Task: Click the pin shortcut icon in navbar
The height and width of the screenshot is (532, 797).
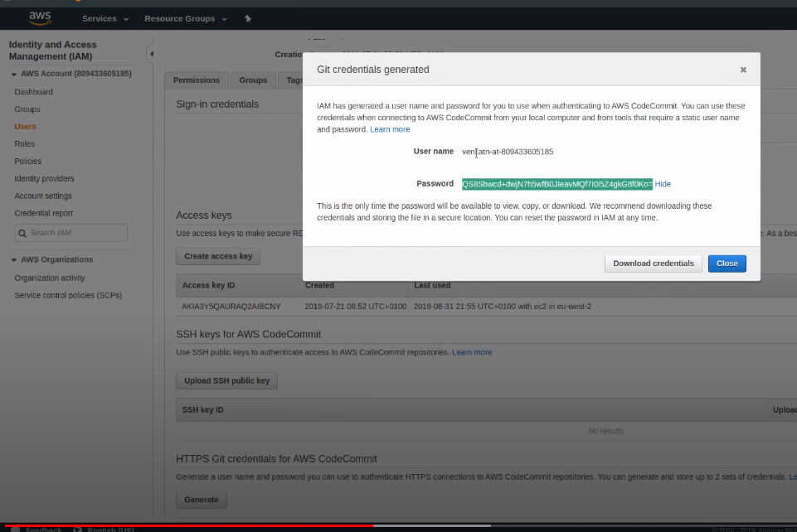Action: [x=248, y=19]
